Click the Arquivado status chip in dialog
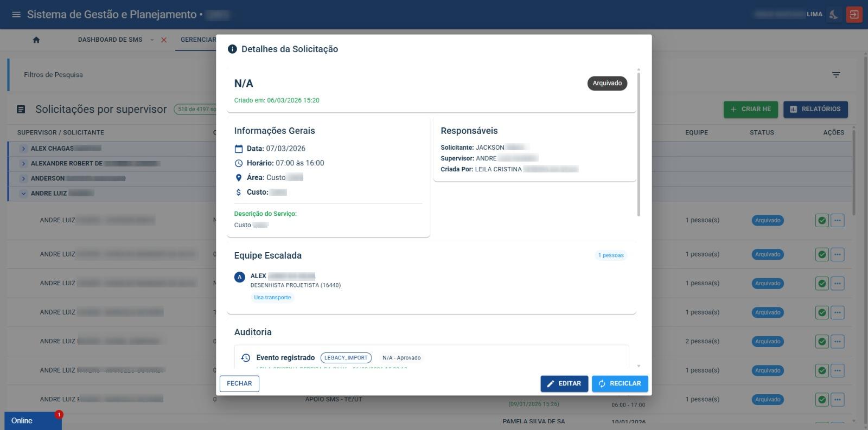 point(607,84)
